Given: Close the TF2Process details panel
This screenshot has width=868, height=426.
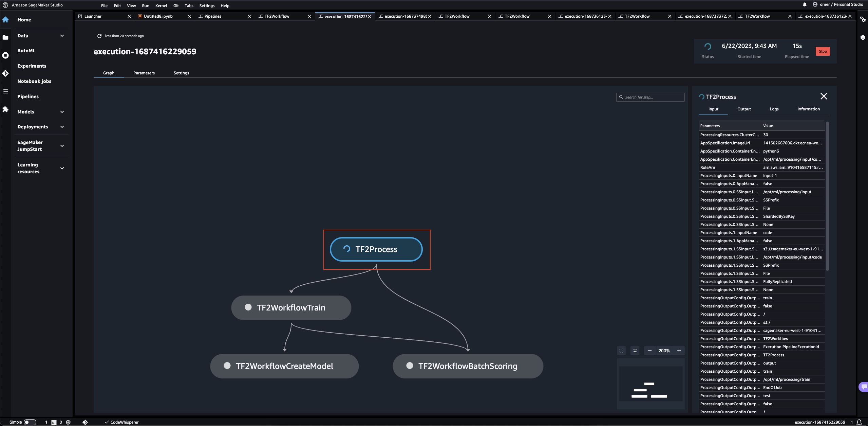Looking at the screenshot, I should coord(824,96).
